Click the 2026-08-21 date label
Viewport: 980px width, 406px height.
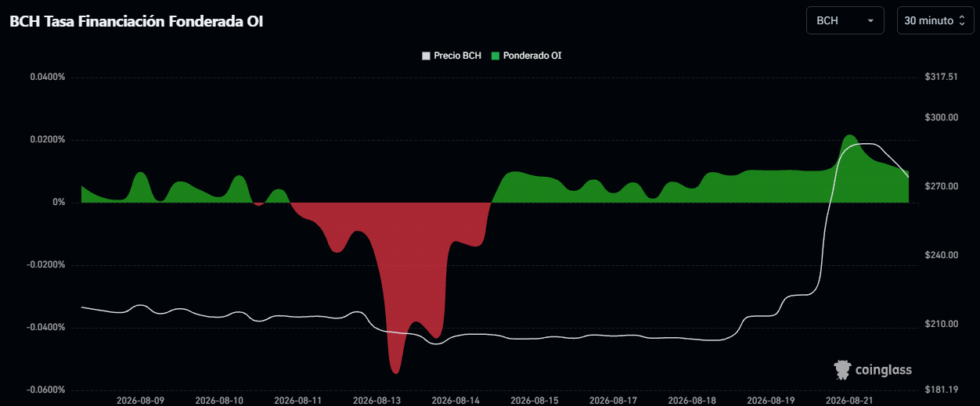tap(850, 400)
